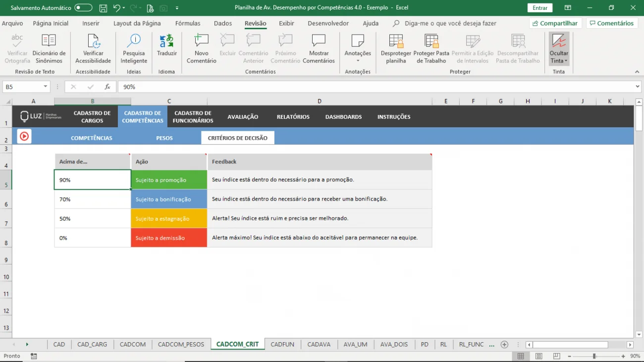
Task: Open the CADCOM_PESOS sheet tab
Action: (x=181, y=344)
